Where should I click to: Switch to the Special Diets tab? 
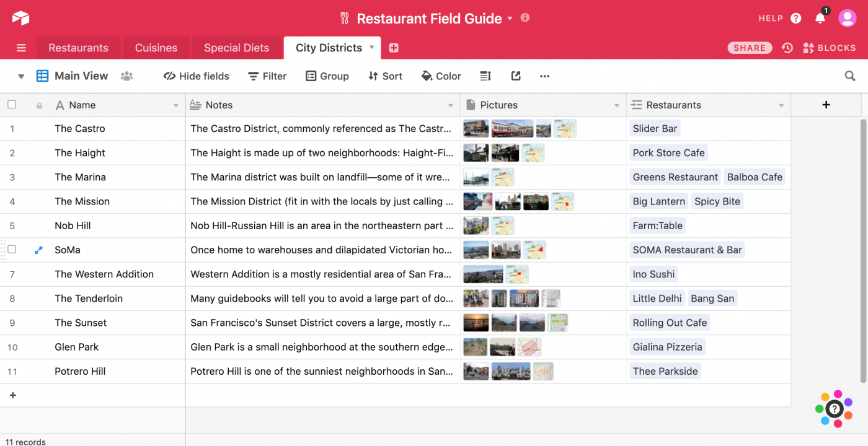pos(236,48)
